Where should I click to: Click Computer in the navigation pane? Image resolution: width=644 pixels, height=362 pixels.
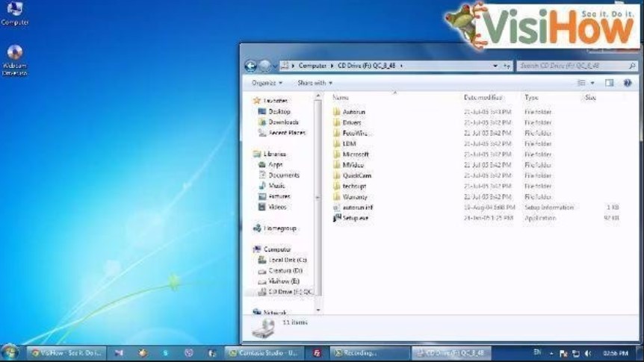[272, 249]
